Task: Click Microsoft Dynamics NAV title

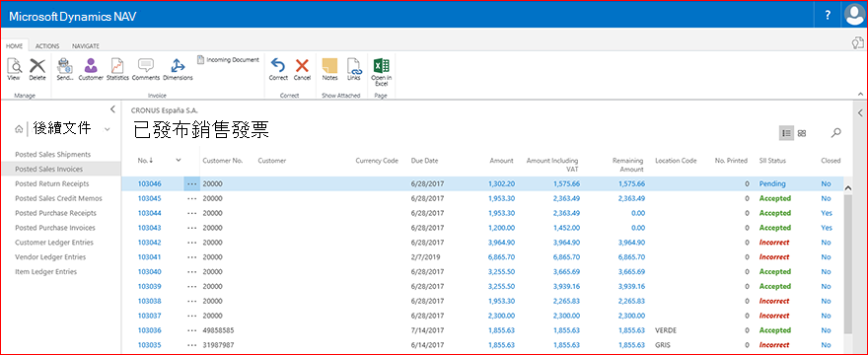Action: (73, 17)
